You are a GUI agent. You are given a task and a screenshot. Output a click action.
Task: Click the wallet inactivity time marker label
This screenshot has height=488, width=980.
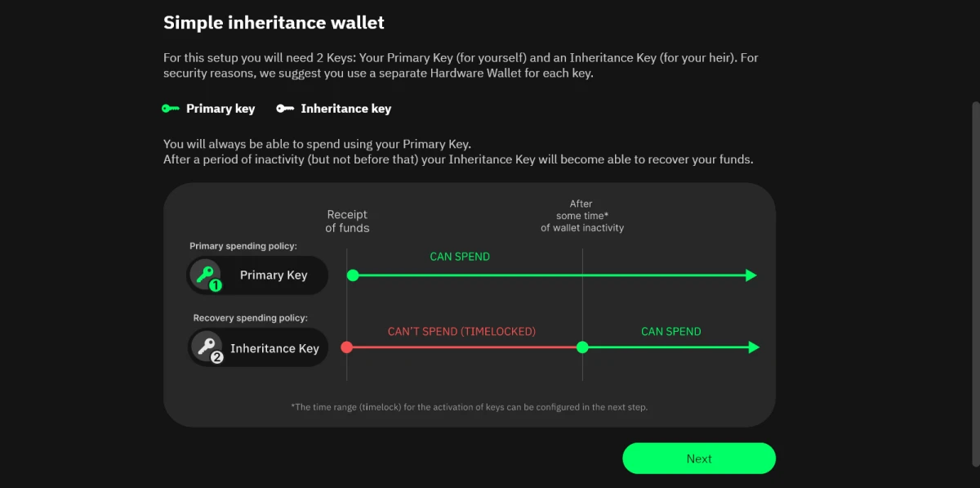pos(581,216)
